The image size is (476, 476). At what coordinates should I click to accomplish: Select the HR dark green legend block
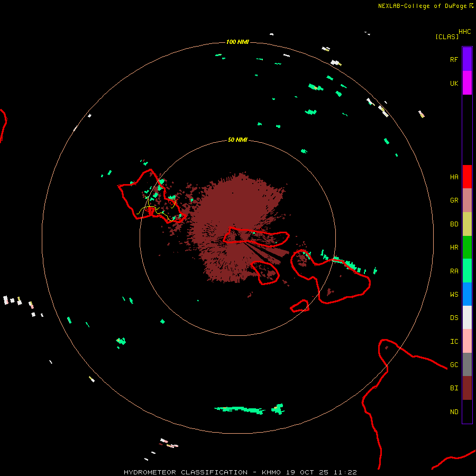click(467, 248)
